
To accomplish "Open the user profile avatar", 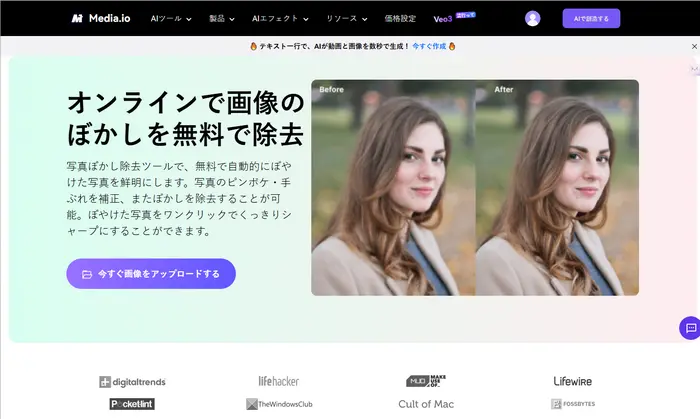I will 532,18.
